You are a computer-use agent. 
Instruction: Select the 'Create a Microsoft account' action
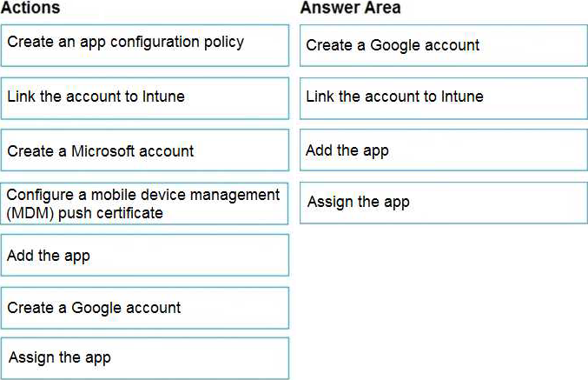[x=144, y=150]
